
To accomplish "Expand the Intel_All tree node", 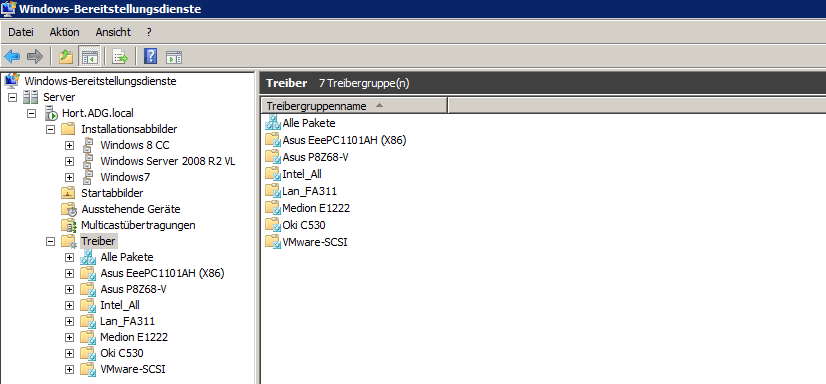I will (x=70, y=305).
